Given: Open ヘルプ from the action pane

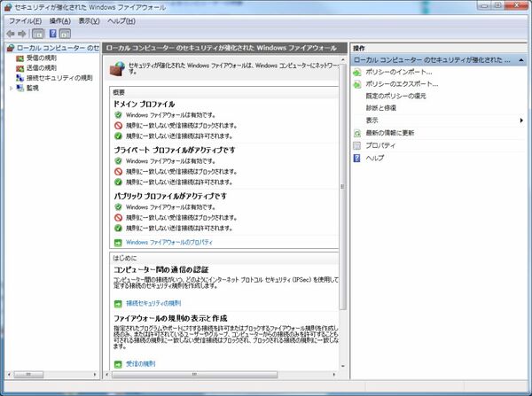Looking at the screenshot, I should tap(374, 158).
